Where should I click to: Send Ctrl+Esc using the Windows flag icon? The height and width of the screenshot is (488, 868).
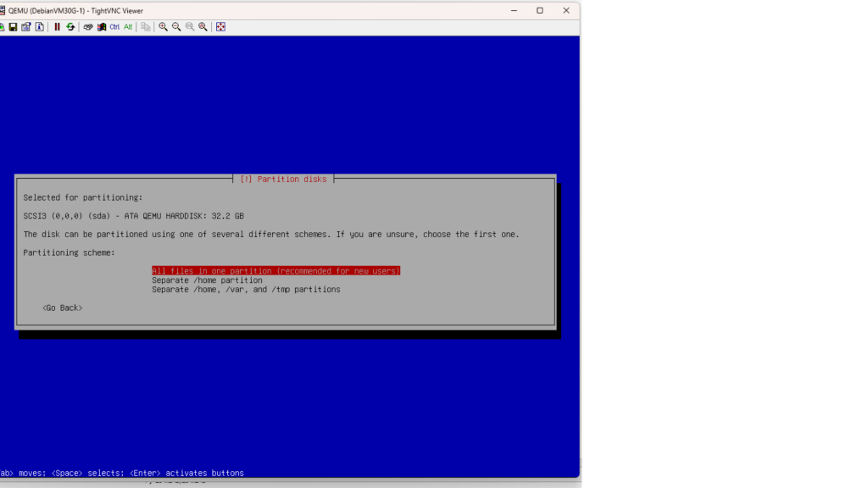coord(102,27)
